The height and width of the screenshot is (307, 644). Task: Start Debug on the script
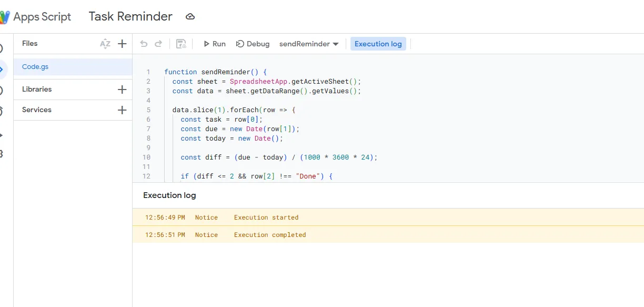(x=253, y=44)
